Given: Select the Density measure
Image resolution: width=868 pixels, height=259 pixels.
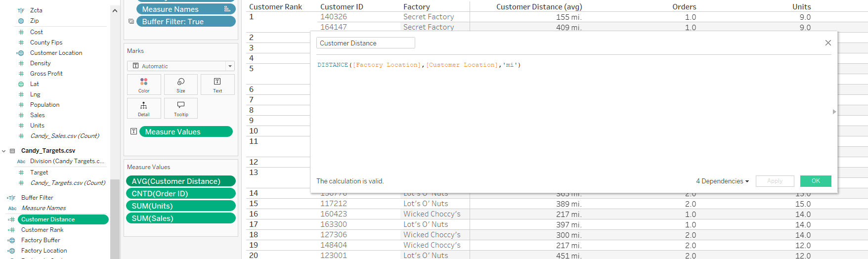Looking at the screenshot, I should point(41,63).
